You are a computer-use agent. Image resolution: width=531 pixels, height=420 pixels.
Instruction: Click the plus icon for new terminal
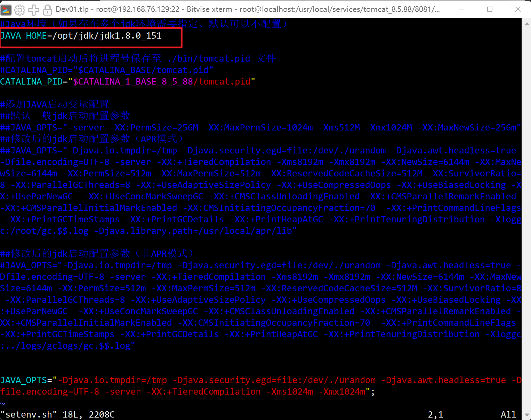[34, 9]
